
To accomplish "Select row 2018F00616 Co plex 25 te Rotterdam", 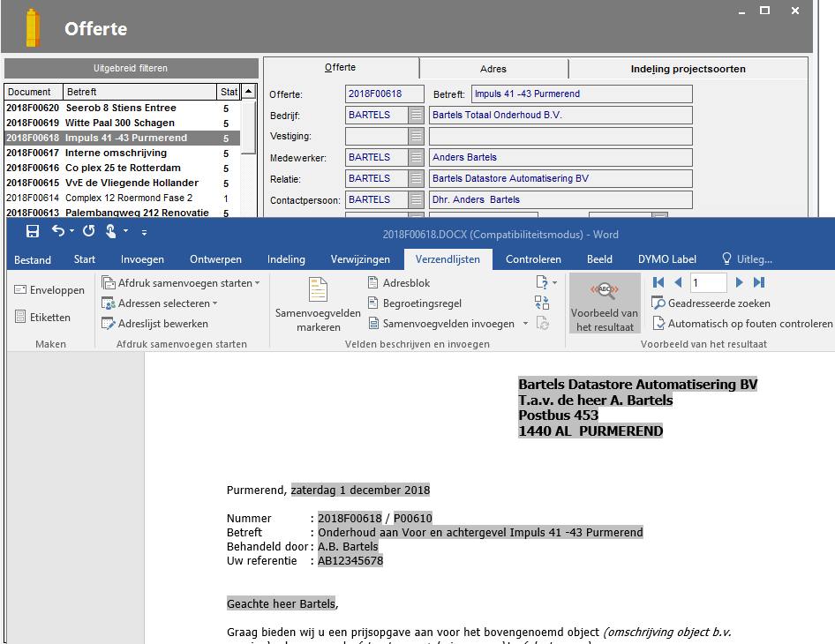I will 123,168.
